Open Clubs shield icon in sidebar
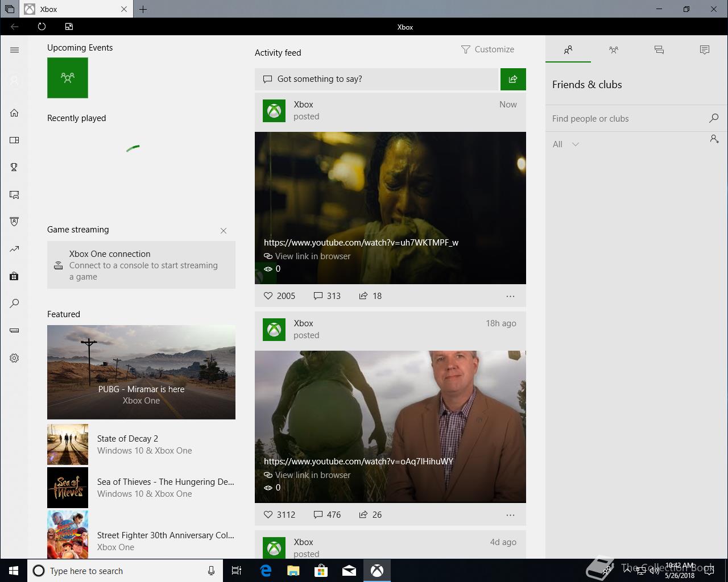The height and width of the screenshot is (582, 728). (14, 221)
